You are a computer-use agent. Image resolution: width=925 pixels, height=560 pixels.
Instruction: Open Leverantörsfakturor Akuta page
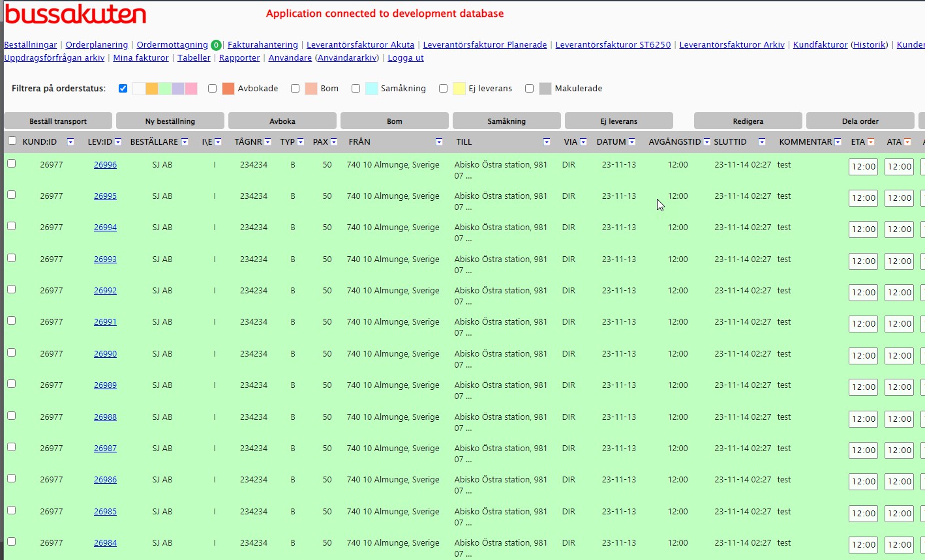coord(360,45)
